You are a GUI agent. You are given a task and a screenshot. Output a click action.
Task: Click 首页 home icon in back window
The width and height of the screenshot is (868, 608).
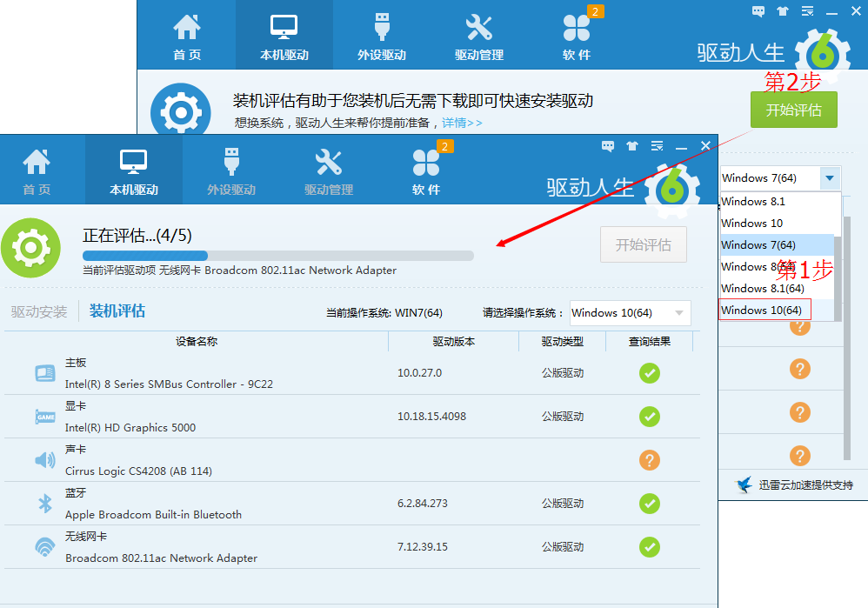click(187, 27)
